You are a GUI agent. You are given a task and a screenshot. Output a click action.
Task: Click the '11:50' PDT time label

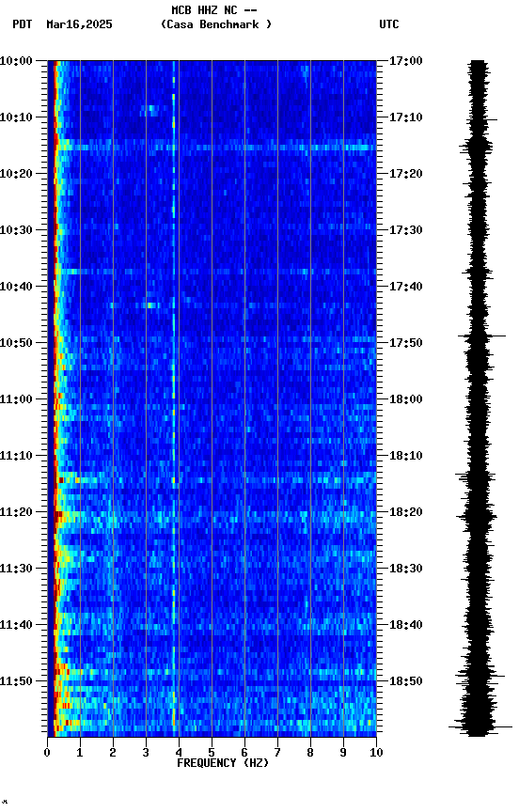pyautogui.click(x=16, y=681)
